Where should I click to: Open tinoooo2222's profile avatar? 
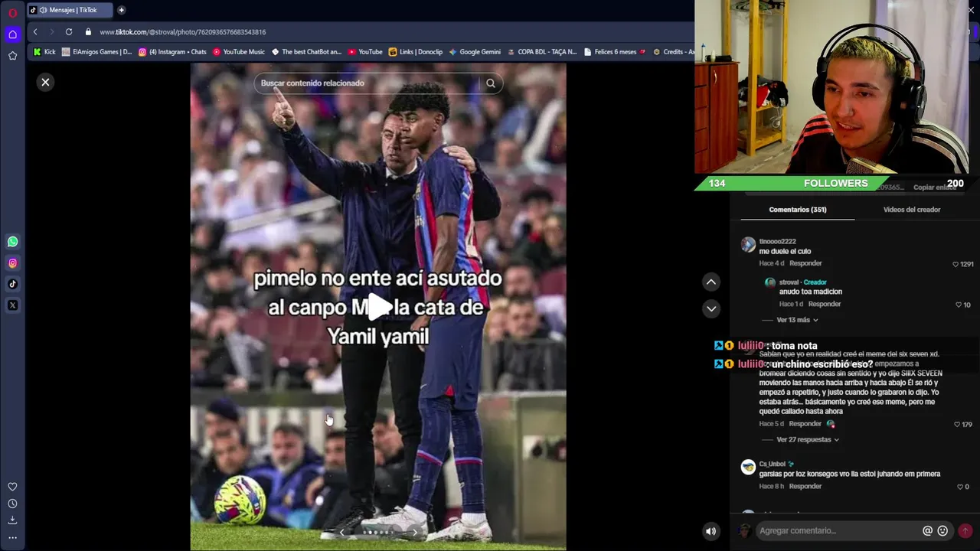click(748, 245)
